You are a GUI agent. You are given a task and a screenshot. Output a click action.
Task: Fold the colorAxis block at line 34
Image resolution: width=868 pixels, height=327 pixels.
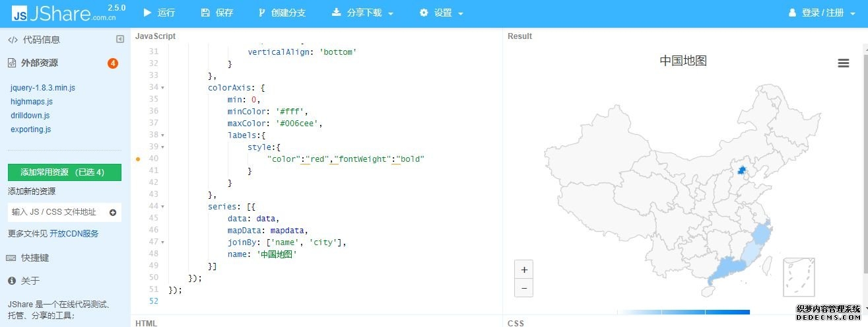click(162, 88)
